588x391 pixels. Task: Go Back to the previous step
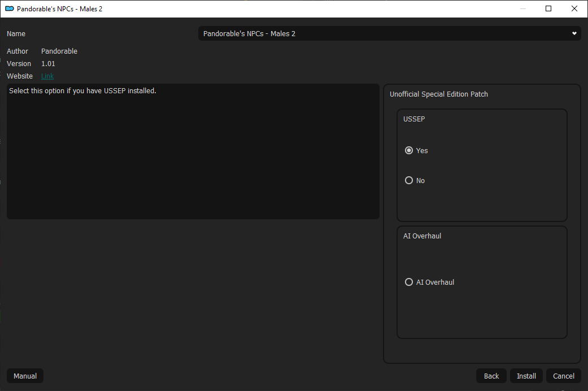point(491,376)
